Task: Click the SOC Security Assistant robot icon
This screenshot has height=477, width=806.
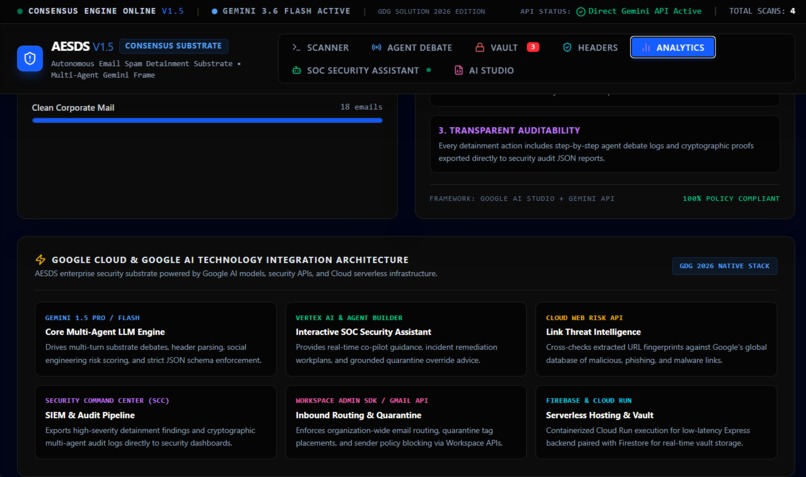Action: point(297,70)
